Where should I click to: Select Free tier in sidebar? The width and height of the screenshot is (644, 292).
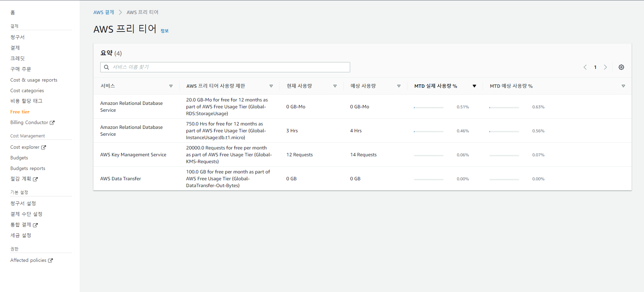(x=20, y=112)
